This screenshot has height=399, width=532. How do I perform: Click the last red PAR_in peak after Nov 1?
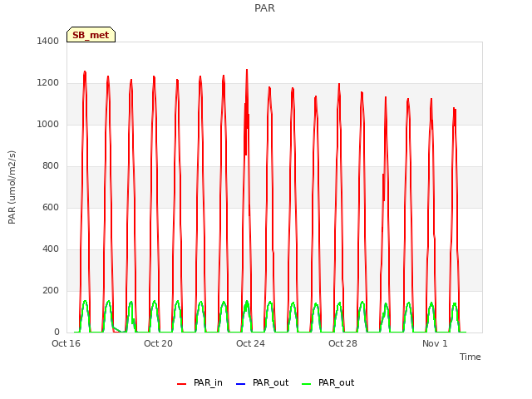coord(455,109)
